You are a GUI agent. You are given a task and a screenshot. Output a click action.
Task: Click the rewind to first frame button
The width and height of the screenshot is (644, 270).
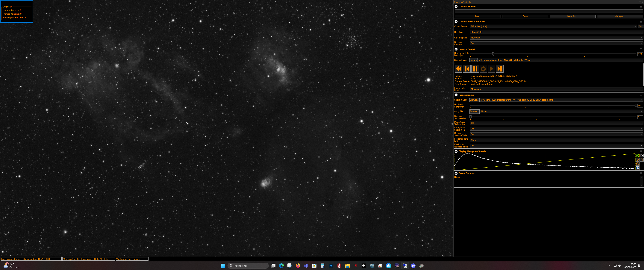point(458,69)
